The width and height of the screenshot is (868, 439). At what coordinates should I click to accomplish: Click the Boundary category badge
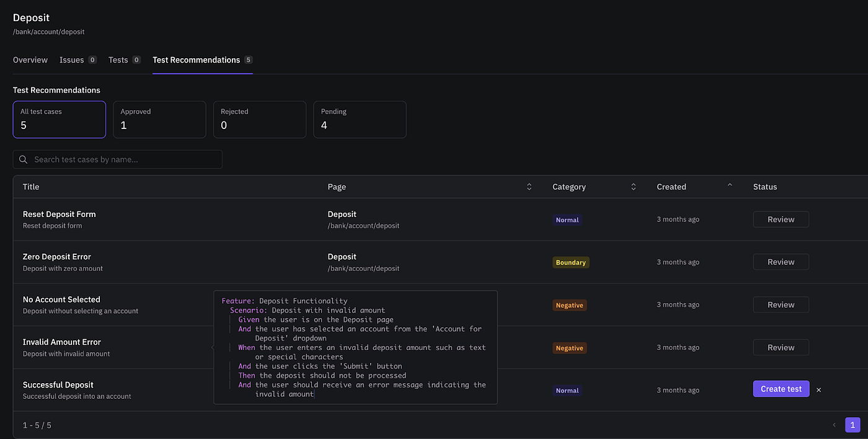[571, 262]
